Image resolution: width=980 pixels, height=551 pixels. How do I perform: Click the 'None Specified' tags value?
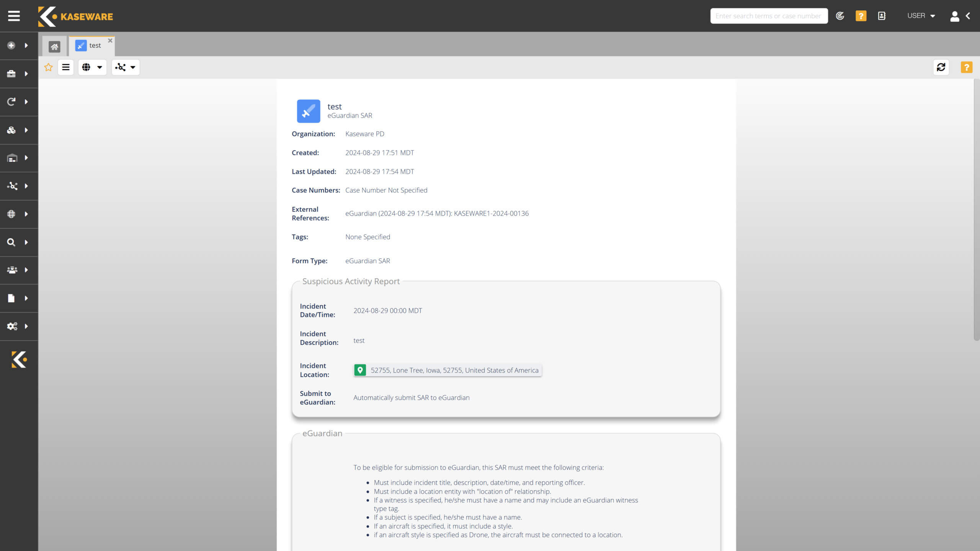click(367, 237)
